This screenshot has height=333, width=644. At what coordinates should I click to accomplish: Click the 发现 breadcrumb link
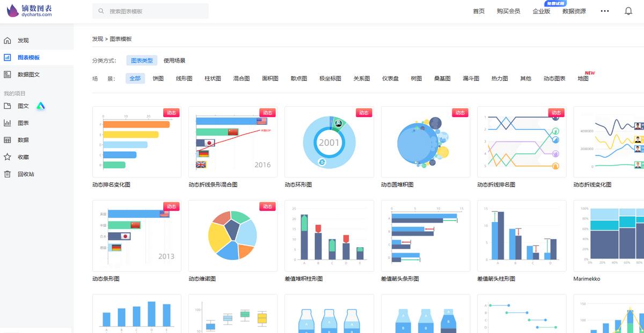click(98, 39)
